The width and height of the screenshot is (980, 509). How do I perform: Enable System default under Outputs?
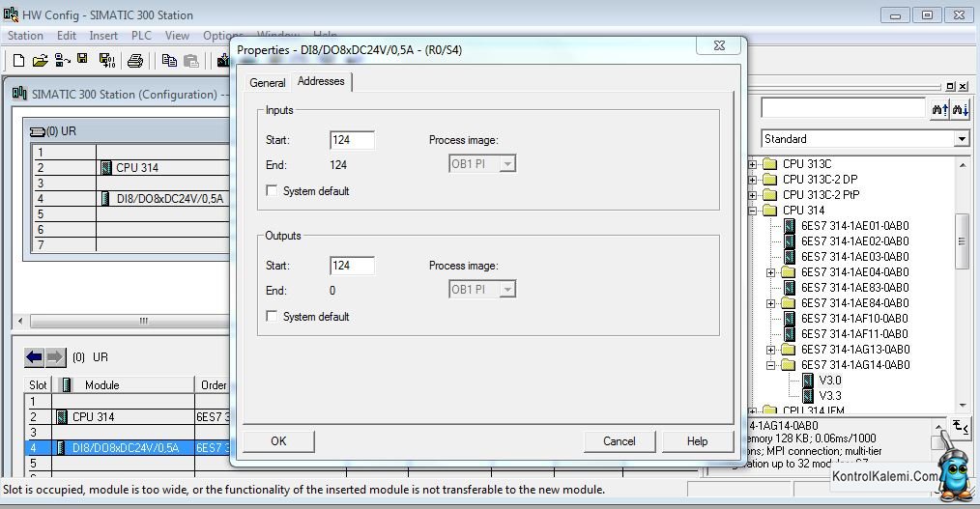click(272, 316)
